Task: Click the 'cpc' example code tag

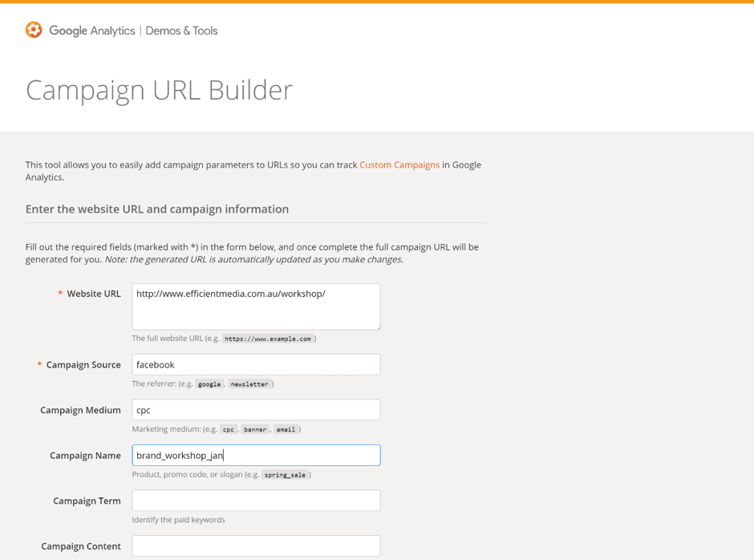Action: (x=229, y=429)
